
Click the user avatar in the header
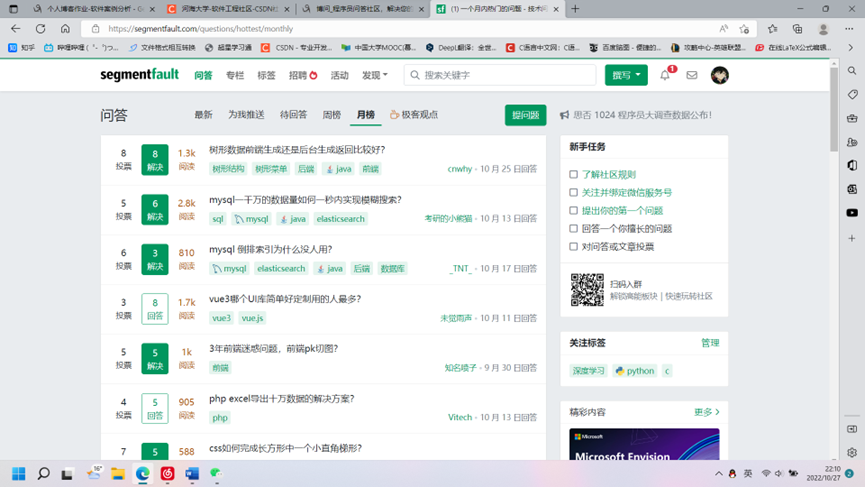[x=720, y=75]
